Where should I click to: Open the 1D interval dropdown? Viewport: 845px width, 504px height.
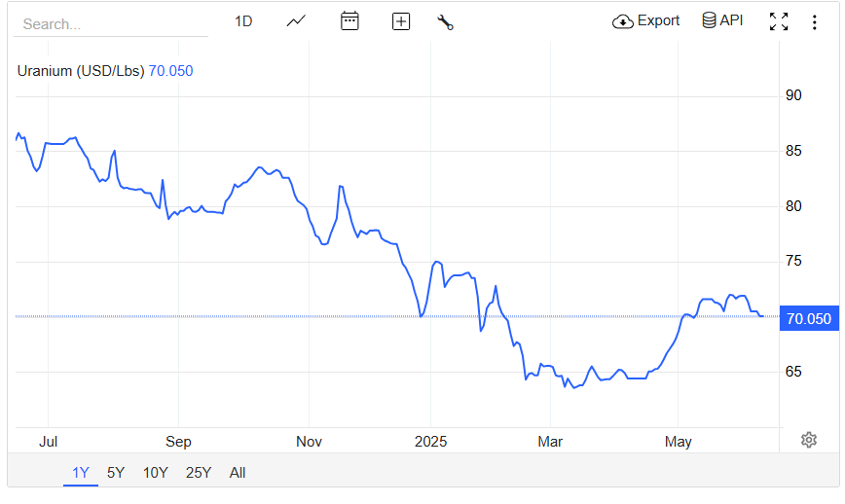point(243,21)
